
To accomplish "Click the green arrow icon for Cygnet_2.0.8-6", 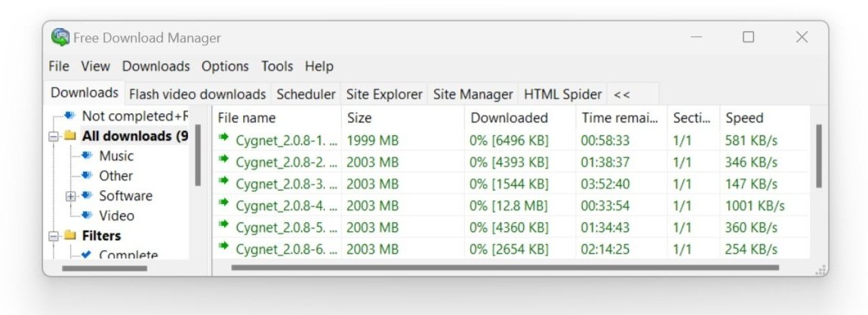I will pyautogui.click(x=223, y=246).
